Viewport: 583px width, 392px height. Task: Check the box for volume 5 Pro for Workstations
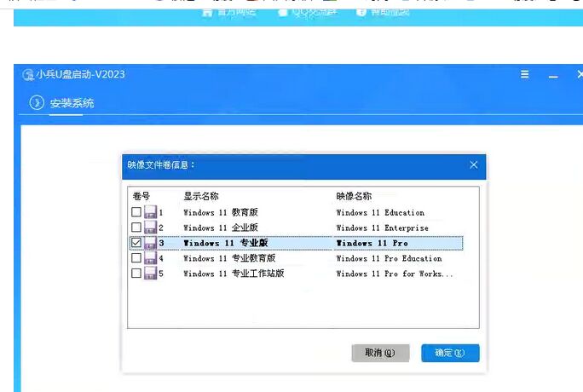click(136, 273)
